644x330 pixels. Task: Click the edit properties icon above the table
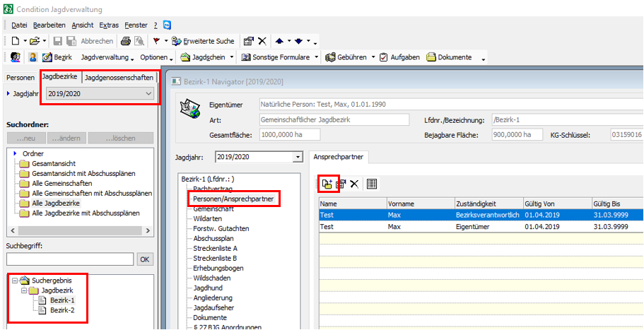point(341,184)
